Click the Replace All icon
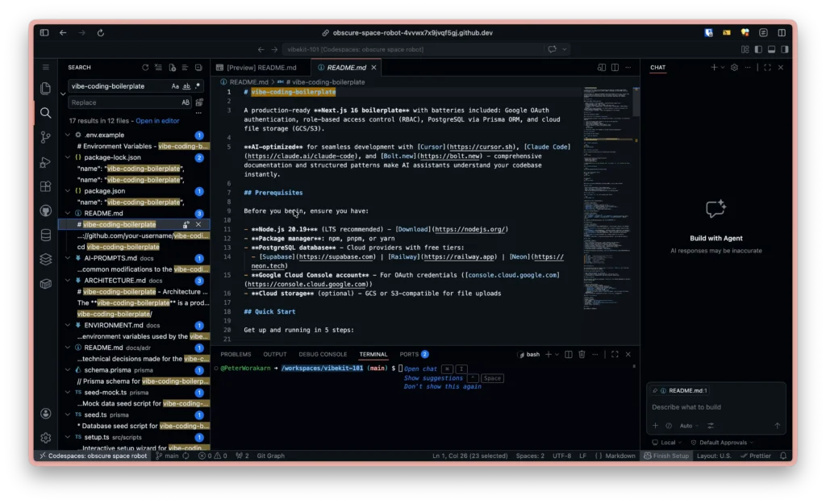Screen dimensions: 826x504 tap(199, 102)
